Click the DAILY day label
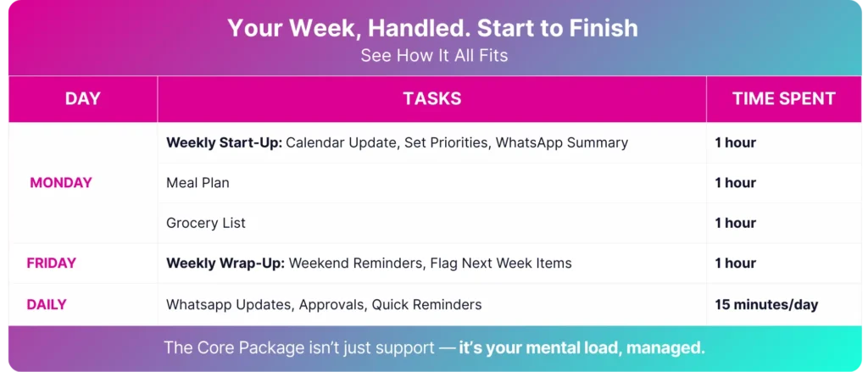This screenshot has width=868, height=372. (x=48, y=303)
